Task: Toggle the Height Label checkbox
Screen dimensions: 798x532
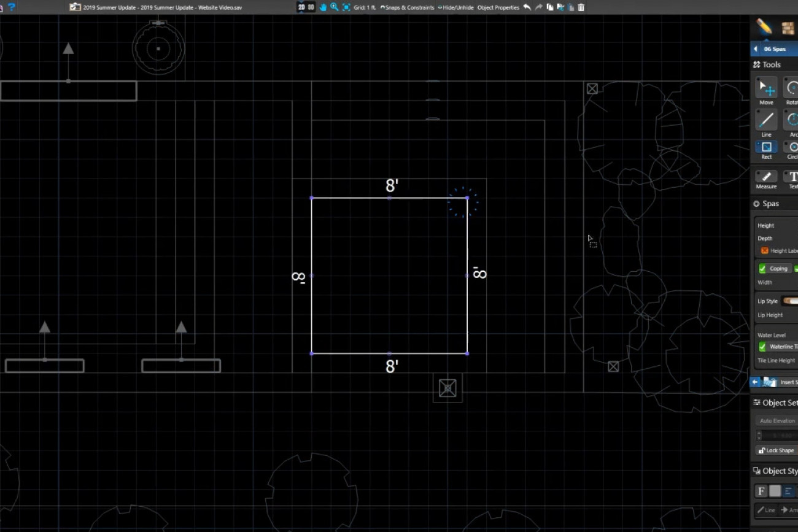Action: [764, 251]
